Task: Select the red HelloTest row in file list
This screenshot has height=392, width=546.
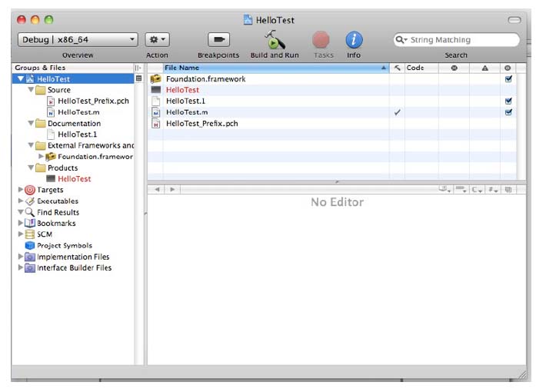Action: 332,90
